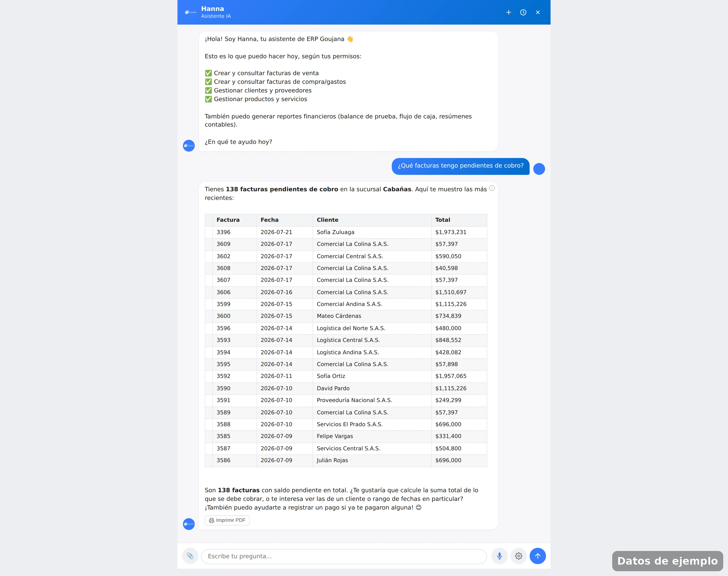Viewport: 728px width, 576px height.
Task: Select invoice 3396 row for Sofía Zuluaga
Action: [346, 232]
